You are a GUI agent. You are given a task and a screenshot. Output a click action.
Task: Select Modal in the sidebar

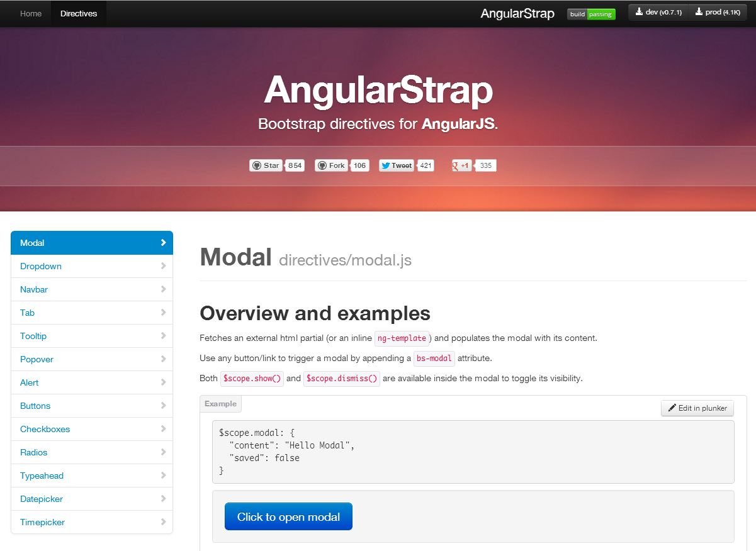coord(92,243)
